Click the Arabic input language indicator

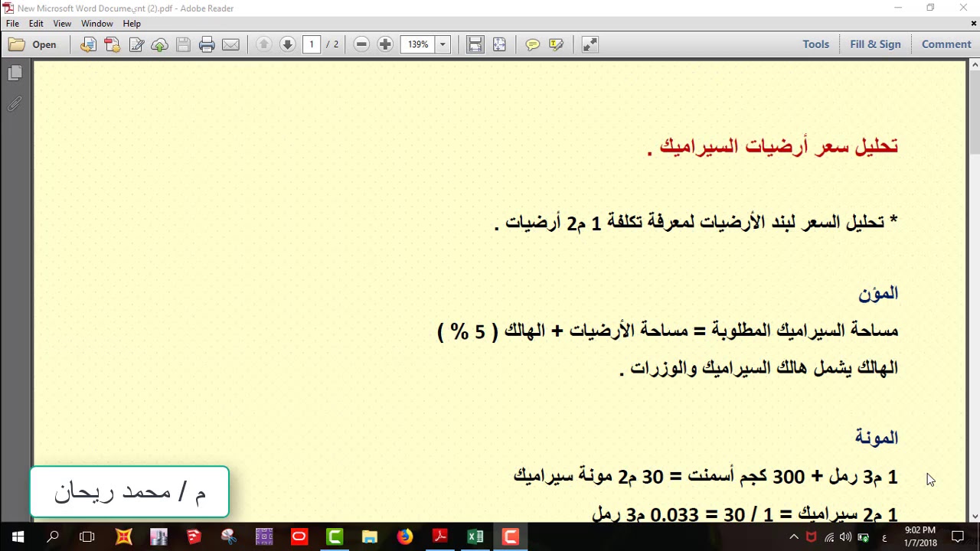884,537
